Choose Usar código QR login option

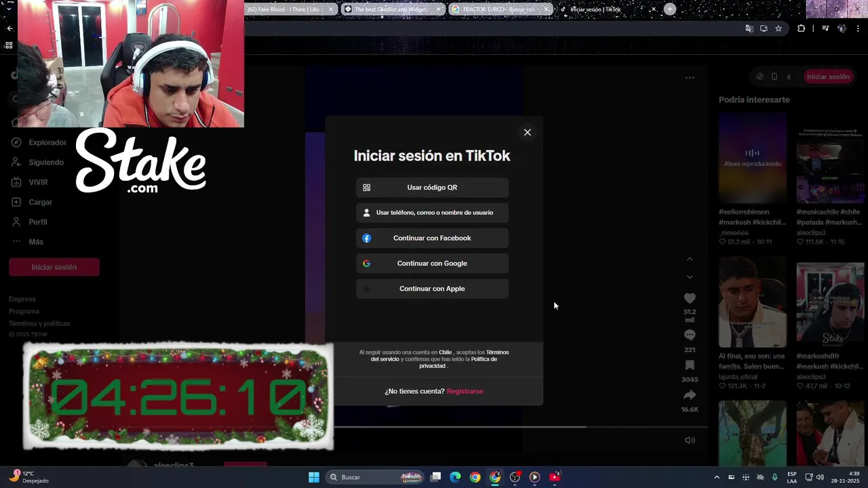[x=432, y=188]
